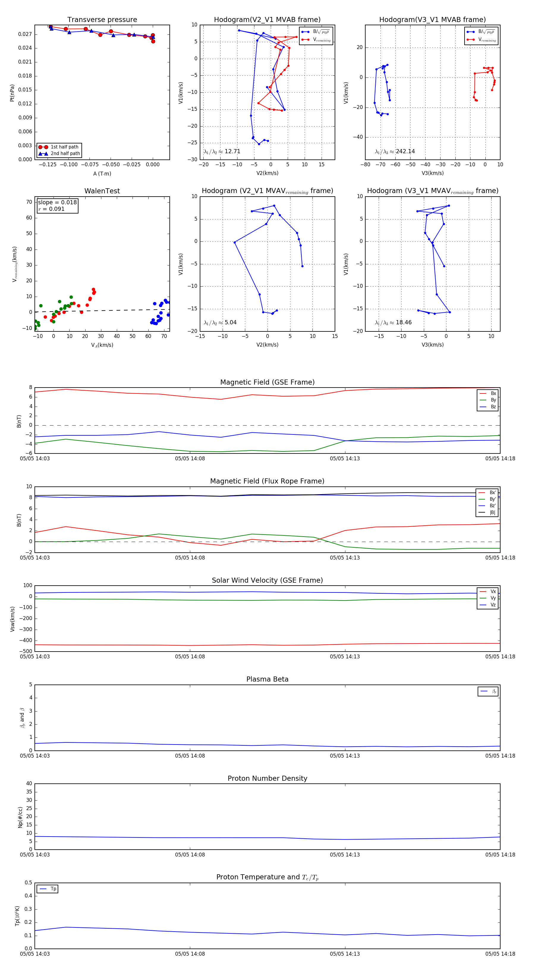Click the Bz' legend entry in flux rope plot

click(x=487, y=506)
